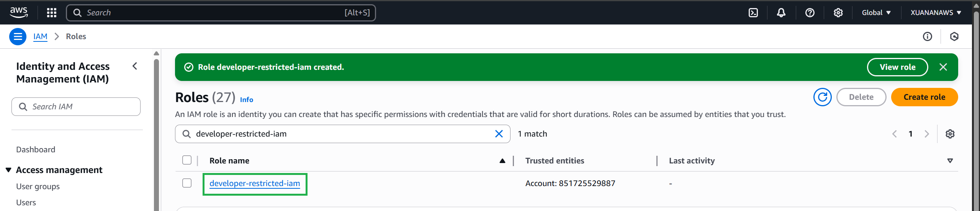Check the developer-restricted-iam row checkbox
The height and width of the screenshot is (211, 980).
pyautogui.click(x=187, y=183)
